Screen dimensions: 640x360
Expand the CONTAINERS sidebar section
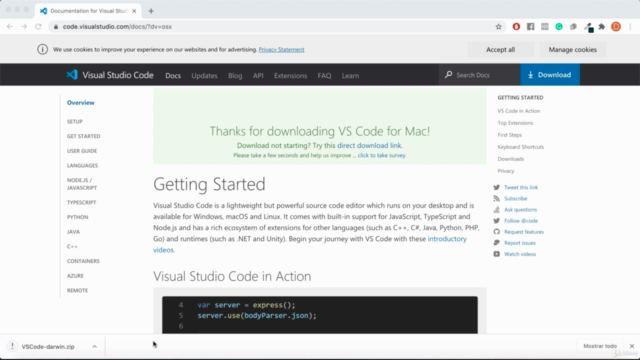point(83,261)
